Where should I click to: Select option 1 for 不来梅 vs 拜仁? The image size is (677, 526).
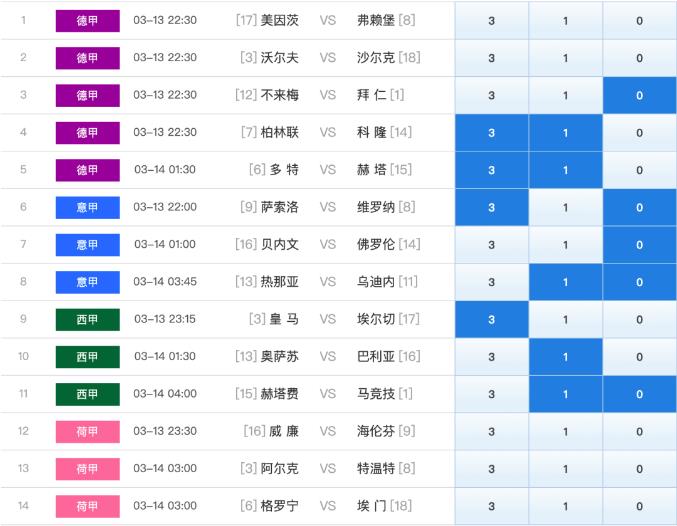566,95
